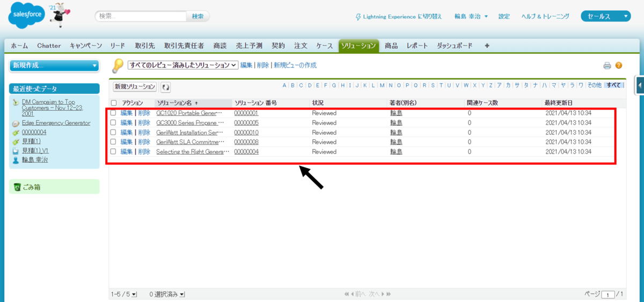Open the 輪島 幸治 user menu at top
Image resolution: width=644 pixels, height=302 pixels.
pyautogui.click(x=471, y=17)
